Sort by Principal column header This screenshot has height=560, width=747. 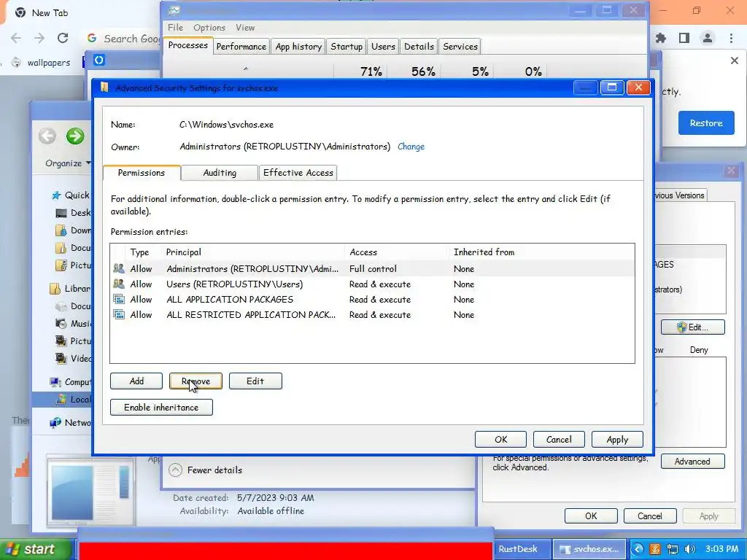pyautogui.click(x=253, y=252)
